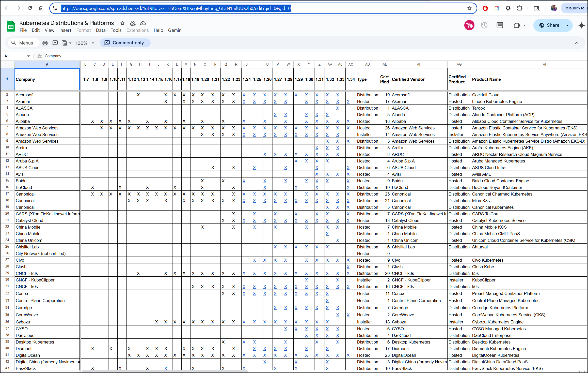Reload the browser page

pos(30,8)
